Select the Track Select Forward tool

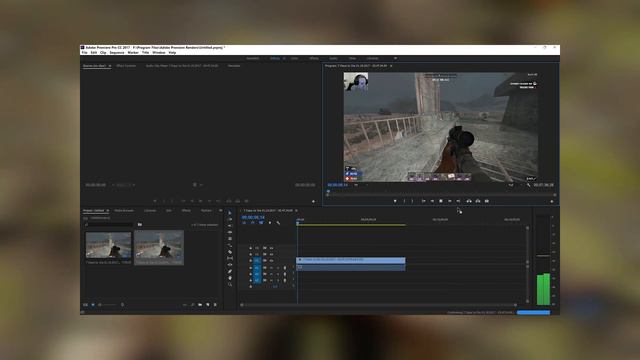click(230, 219)
